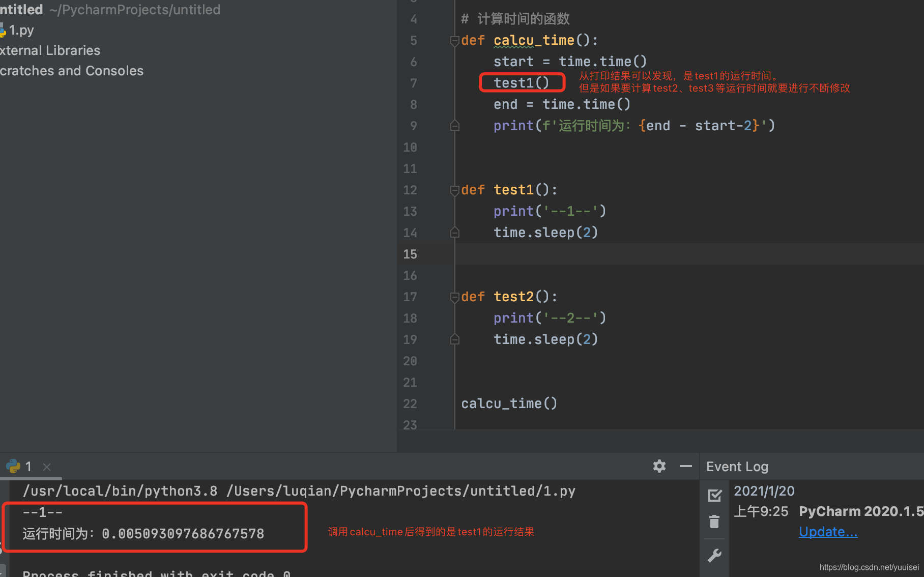Screen dimensions: 924x577
Task: Collapse the test2 function fold marker
Action: [x=455, y=297]
